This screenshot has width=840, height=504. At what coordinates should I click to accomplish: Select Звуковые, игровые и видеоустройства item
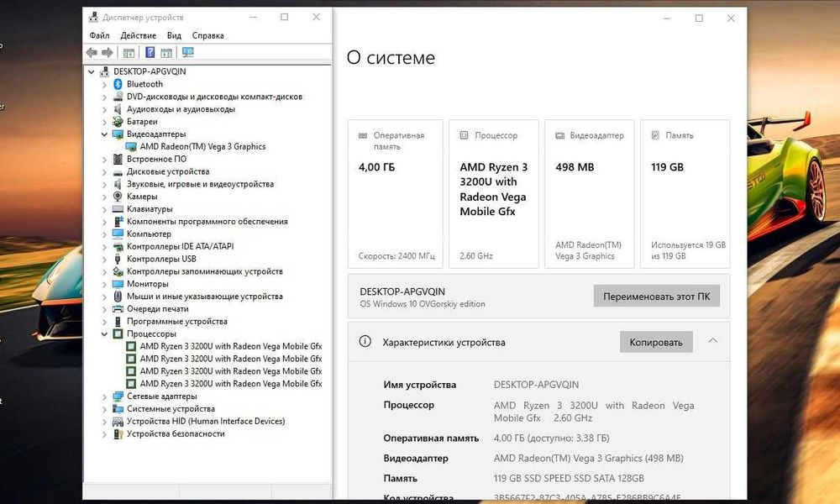(200, 184)
